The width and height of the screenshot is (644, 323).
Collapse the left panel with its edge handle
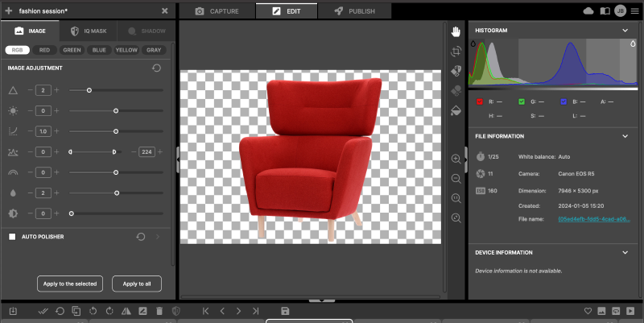point(178,159)
